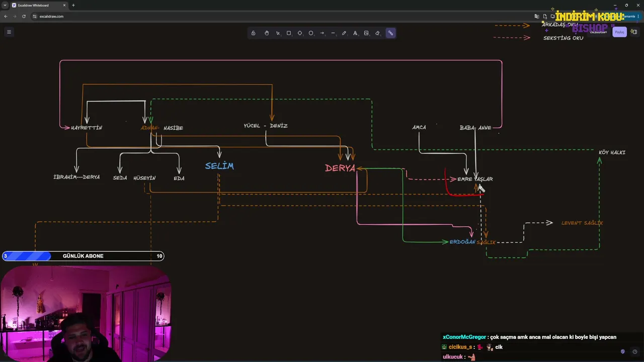
Task: Select the Arrow drawing tool
Action: click(x=322, y=33)
